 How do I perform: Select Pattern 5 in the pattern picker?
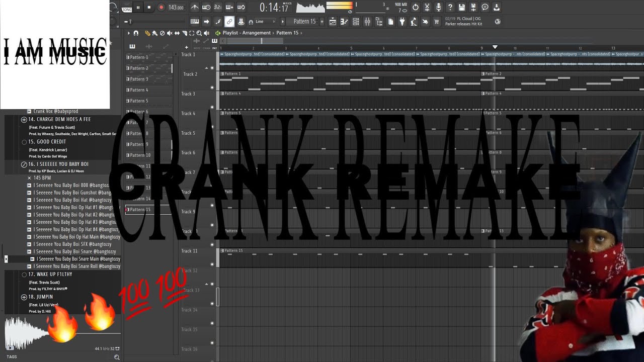[148, 101]
